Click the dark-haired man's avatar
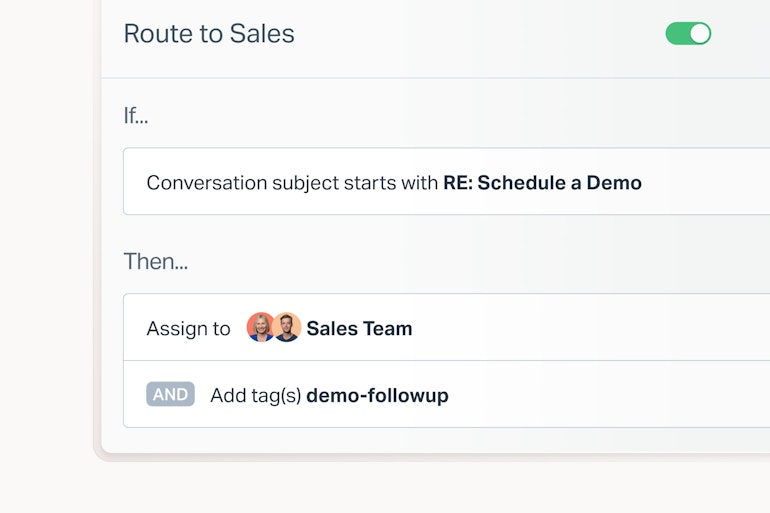This screenshot has width=770, height=513. (x=287, y=328)
